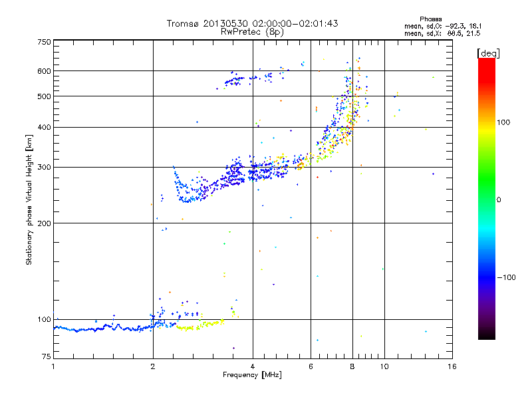532x399 pixels.
Task: Click the '[deg]' label above color bar
Action: tap(488, 53)
